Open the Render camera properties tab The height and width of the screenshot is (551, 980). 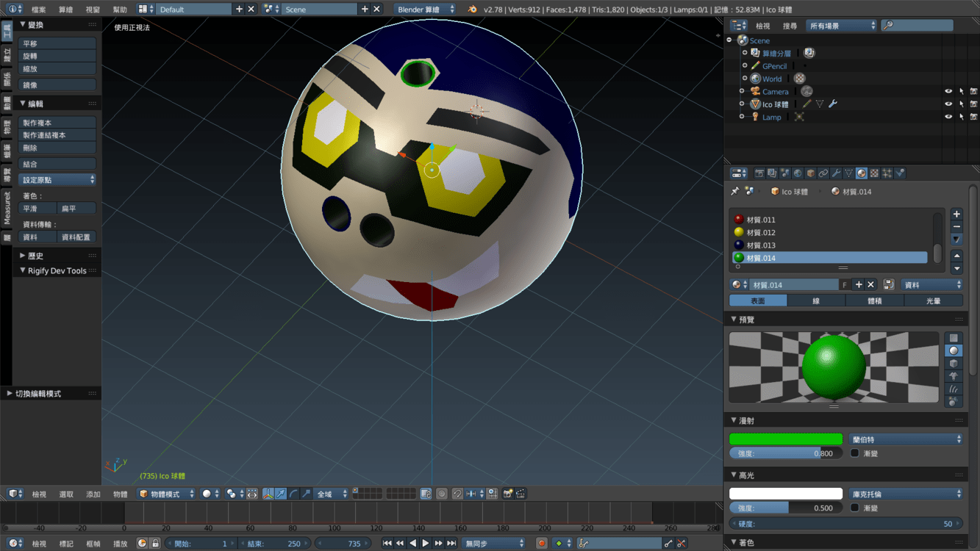click(759, 173)
